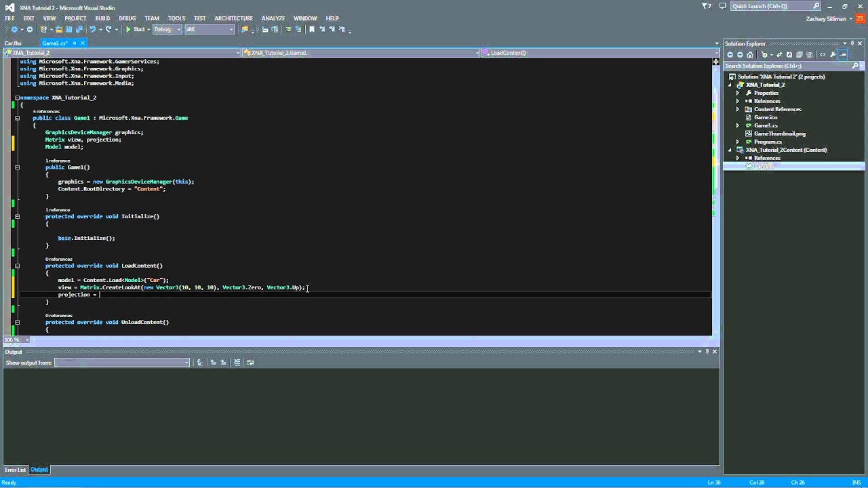The width and height of the screenshot is (868, 488).
Task: Refresh the Solution Explorer
Action: click(789, 55)
